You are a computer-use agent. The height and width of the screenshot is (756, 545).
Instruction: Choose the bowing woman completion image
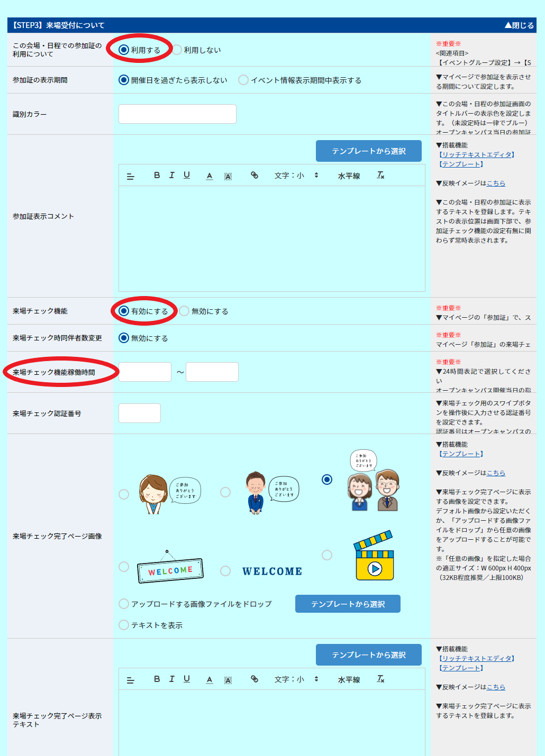[124, 494]
